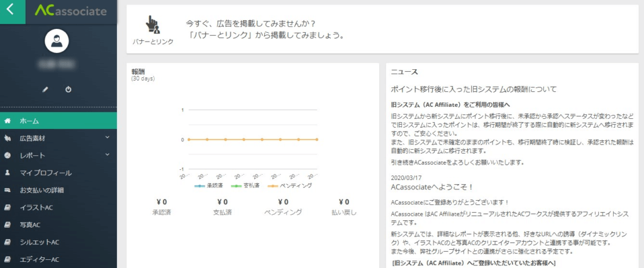Select the ¥0 value above 承認済
Viewport: 644px width, 268px height.
(162, 202)
